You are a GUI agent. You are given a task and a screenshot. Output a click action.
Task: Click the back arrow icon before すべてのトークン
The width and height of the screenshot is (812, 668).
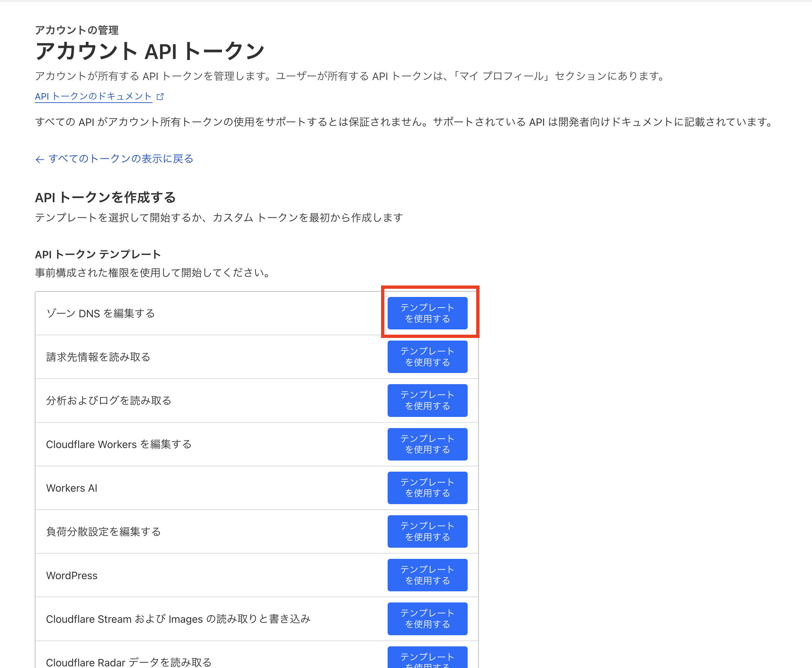(x=40, y=159)
